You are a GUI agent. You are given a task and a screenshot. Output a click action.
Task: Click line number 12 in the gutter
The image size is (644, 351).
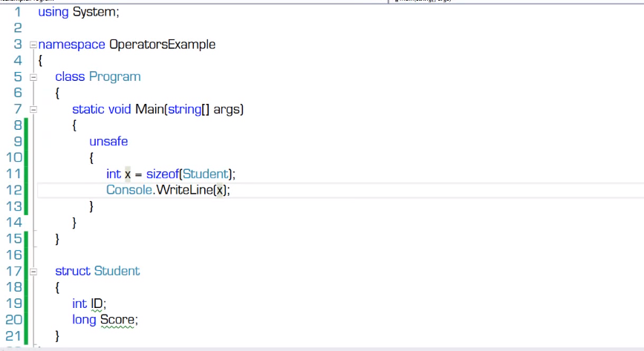click(14, 190)
